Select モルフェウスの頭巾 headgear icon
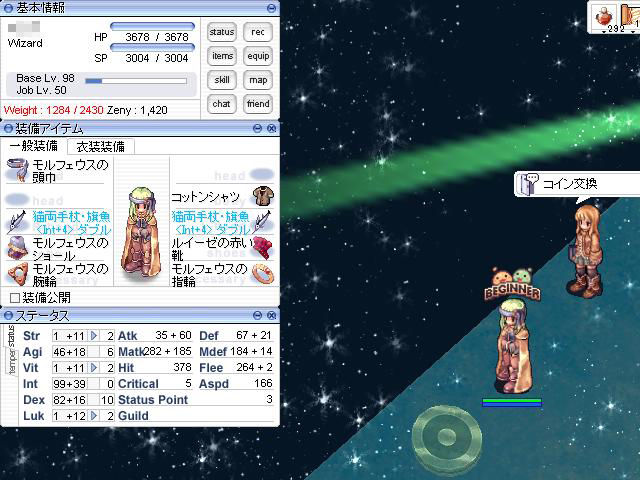The width and height of the screenshot is (640, 480). pyautogui.click(x=18, y=169)
